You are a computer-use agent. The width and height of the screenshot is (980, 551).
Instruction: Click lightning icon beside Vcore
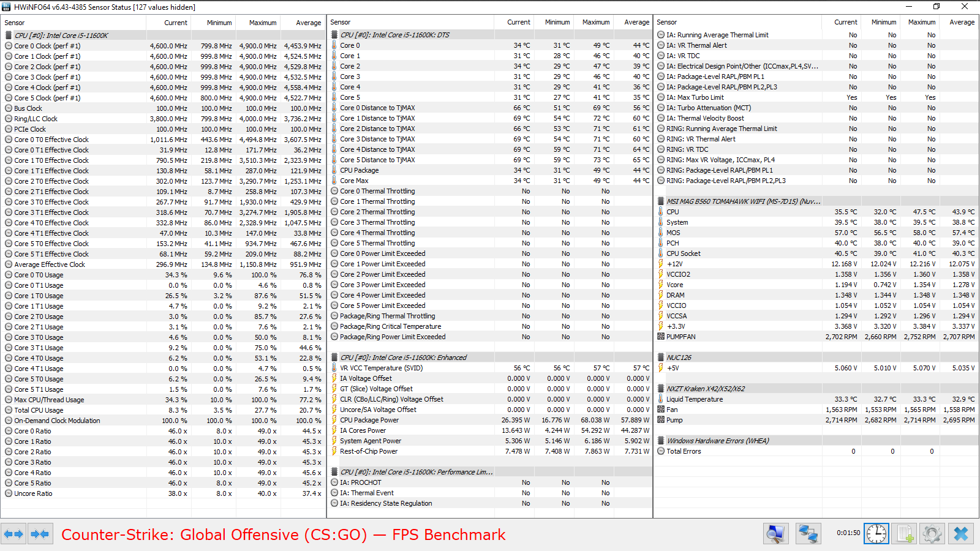[661, 285]
